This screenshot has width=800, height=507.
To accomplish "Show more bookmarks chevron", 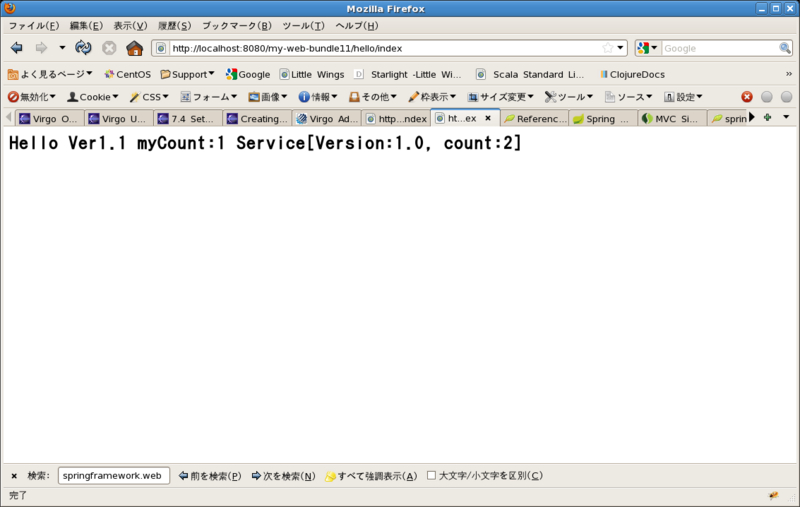I will point(789,74).
